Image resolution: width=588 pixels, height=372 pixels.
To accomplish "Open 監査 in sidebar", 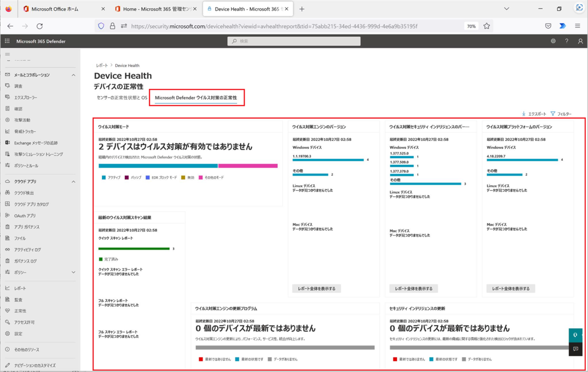I will 18,300.
